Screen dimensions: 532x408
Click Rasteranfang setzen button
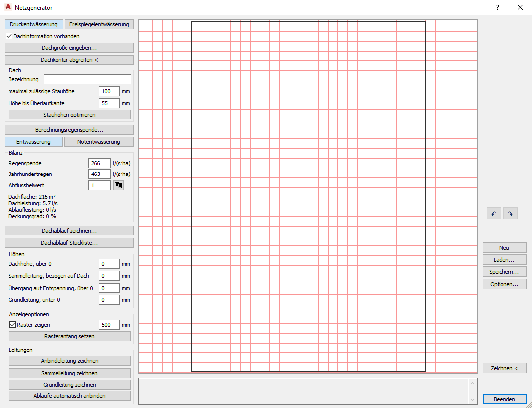[69, 336]
